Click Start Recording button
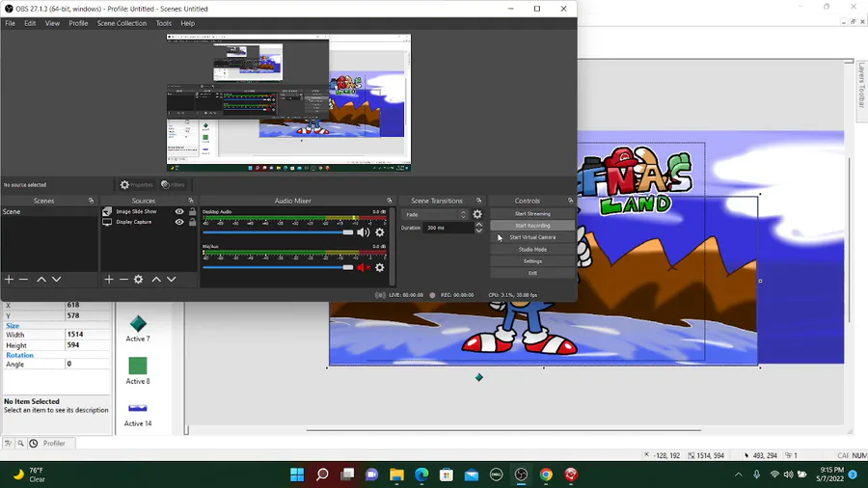The height and width of the screenshot is (488, 868). pyautogui.click(x=532, y=226)
